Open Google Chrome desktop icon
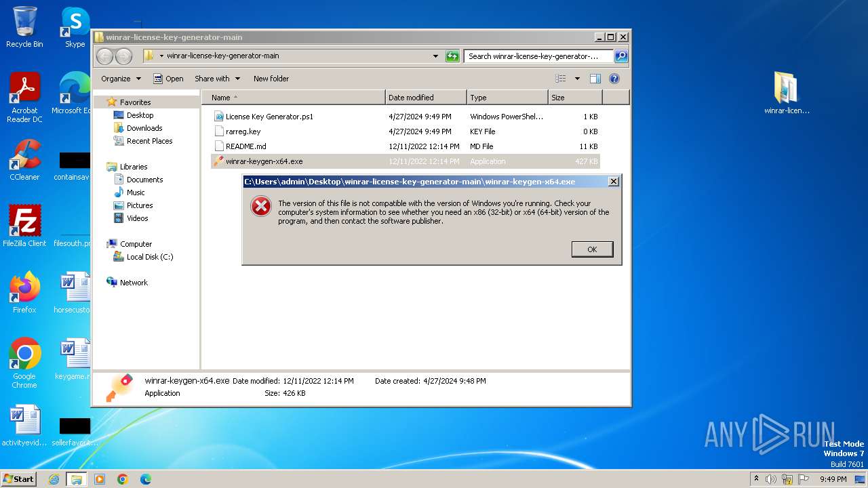Viewport: 868px width, 488px height. coord(24,363)
